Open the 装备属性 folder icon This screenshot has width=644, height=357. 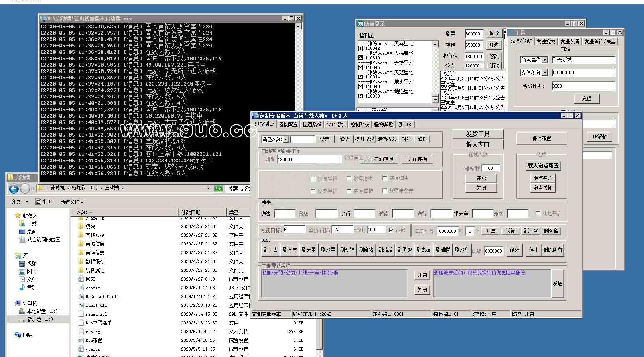pos(81,270)
